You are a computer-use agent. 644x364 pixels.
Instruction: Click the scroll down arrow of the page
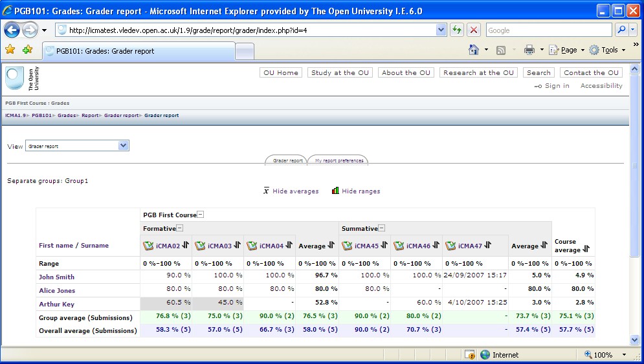pyautogui.click(x=634, y=340)
